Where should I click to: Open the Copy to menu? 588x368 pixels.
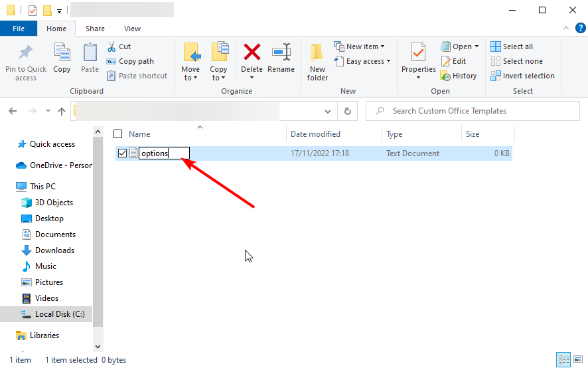(218, 62)
